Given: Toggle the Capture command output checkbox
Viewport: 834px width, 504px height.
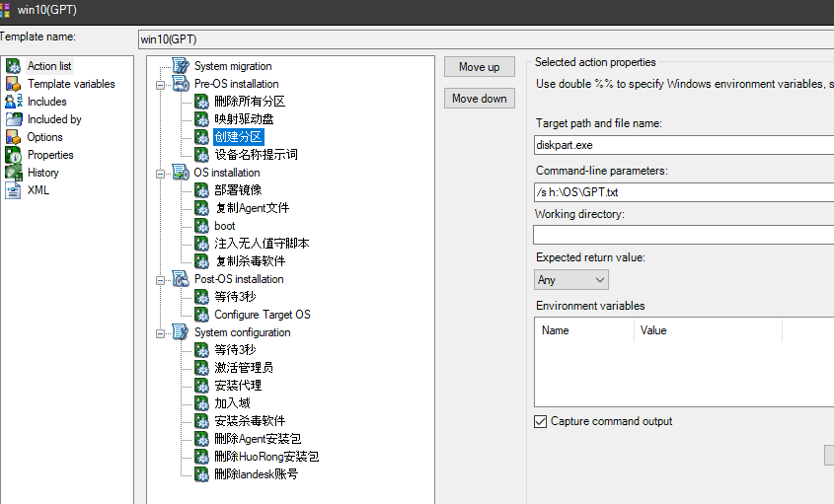Looking at the screenshot, I should 541,421.
